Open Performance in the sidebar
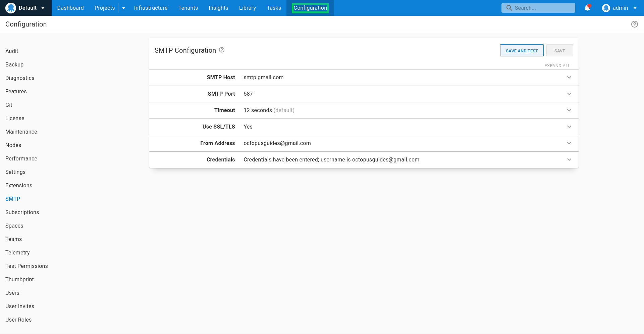 [21, 158]
